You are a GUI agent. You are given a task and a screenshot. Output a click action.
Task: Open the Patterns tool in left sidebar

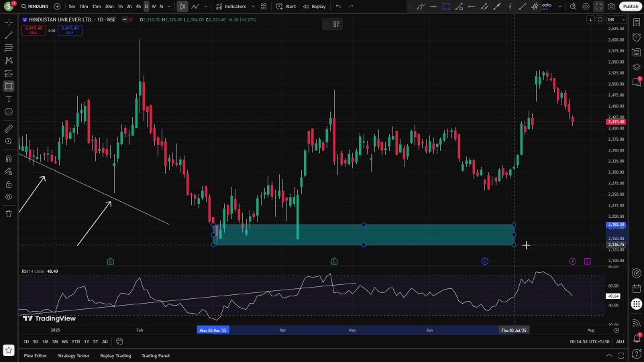tap(9, 61)
